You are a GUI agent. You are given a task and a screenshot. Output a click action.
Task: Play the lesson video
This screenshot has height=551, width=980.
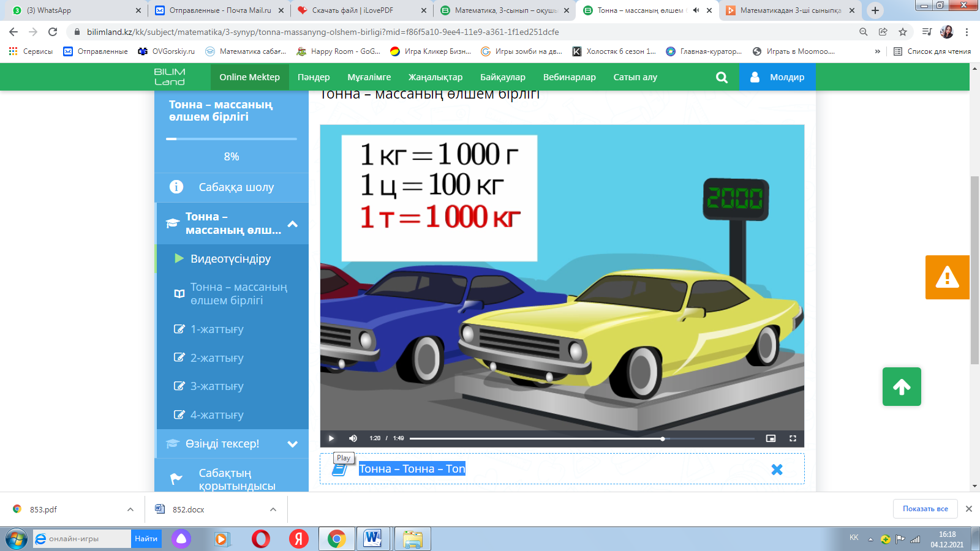tap(331, 438)
